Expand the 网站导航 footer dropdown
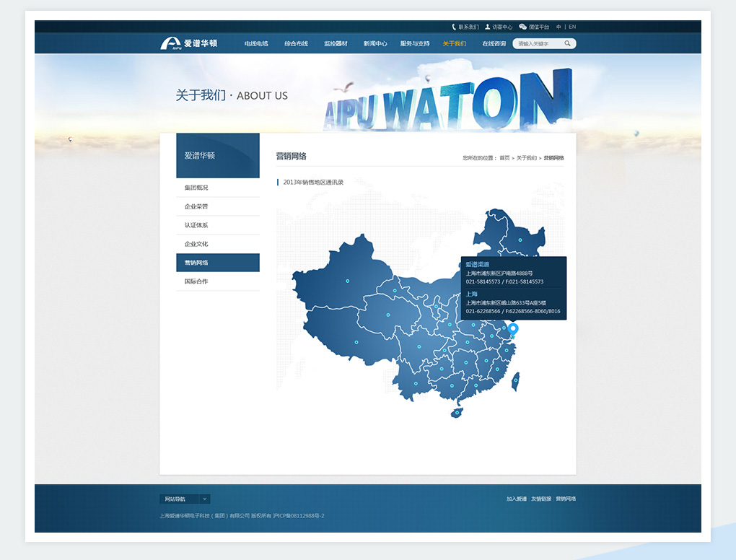 point(185,499)
